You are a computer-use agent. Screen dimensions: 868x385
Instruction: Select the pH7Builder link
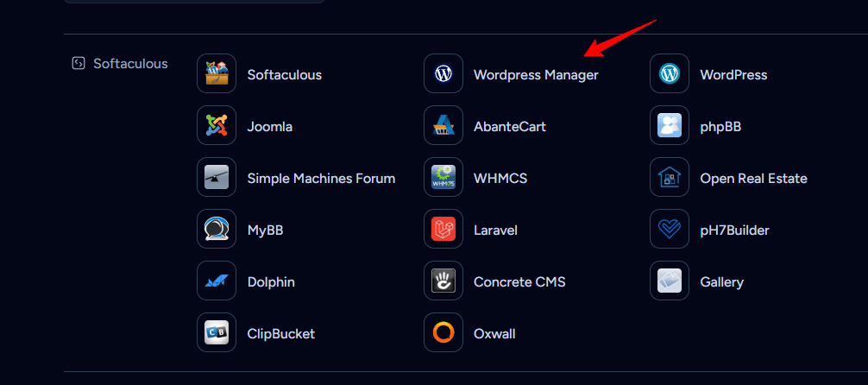(x=734, y=230)
